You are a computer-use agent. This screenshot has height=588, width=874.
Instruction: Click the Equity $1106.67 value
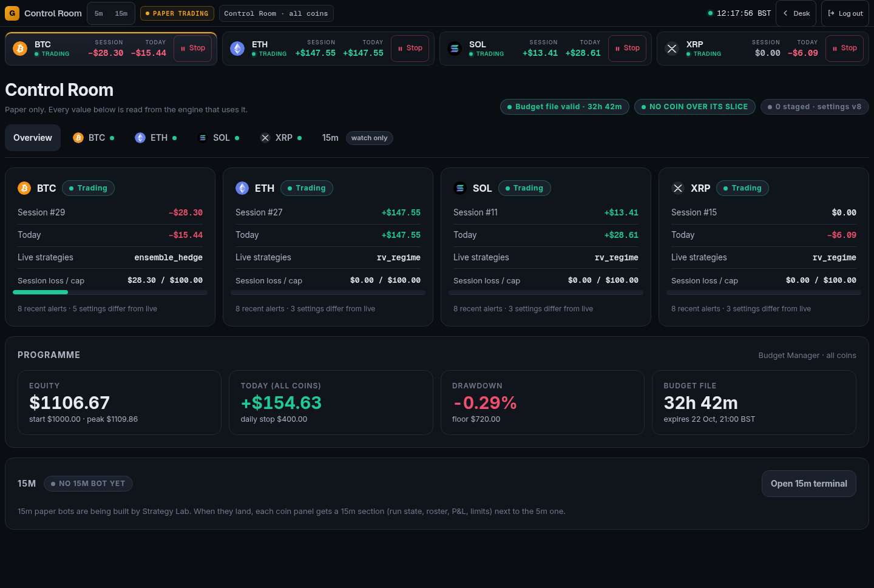pyautogui.click(x=70, y=402)
